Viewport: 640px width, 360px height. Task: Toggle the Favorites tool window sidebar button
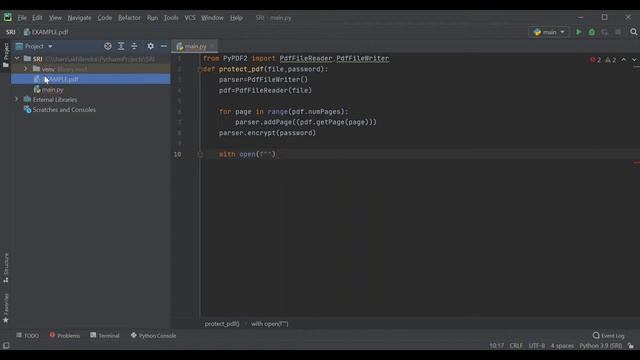(6, 308)
